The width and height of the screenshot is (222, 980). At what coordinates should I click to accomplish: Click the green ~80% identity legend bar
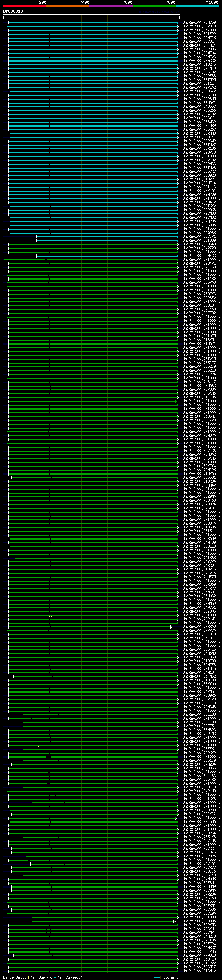coord(154,6)
